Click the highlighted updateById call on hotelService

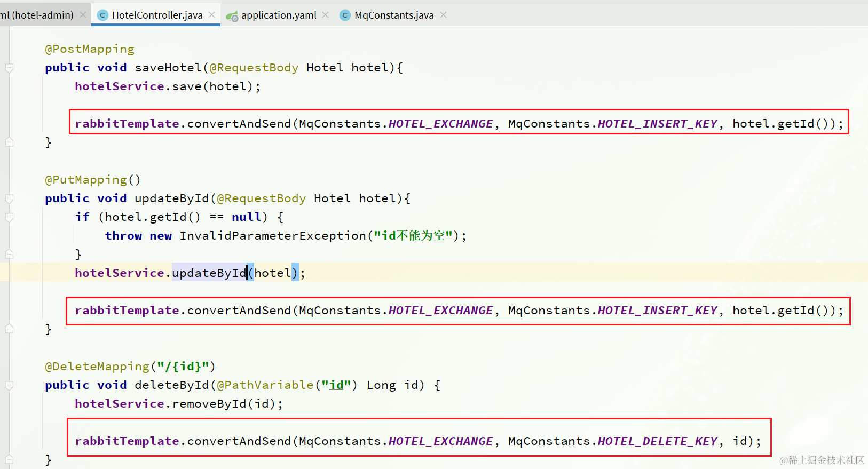coord(209,273)
